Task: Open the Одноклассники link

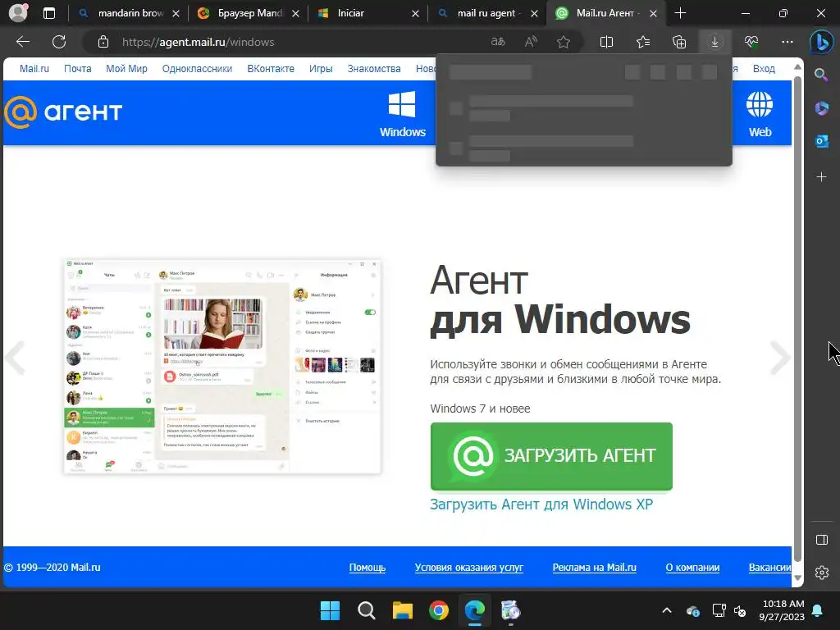Action: [x=197, y=69]
